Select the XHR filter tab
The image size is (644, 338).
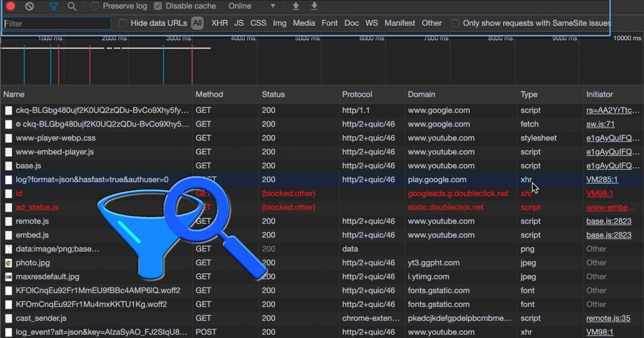click(x=219, y=23)
